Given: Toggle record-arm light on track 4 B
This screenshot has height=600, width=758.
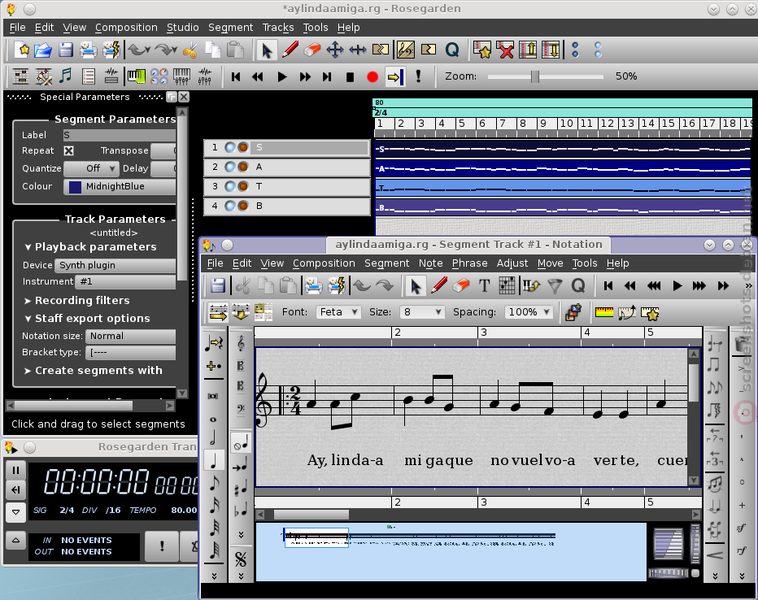Looking at the screenshot, I should click(x=243, y=206).
